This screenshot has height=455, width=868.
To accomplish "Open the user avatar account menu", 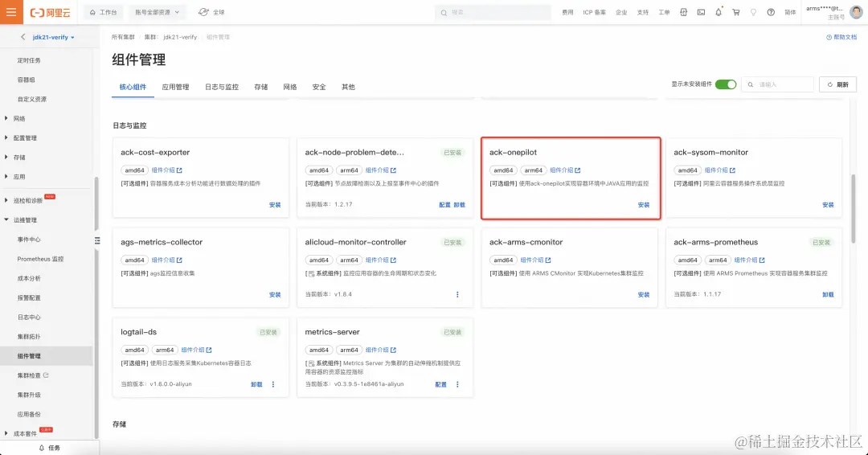I will 856,12.
